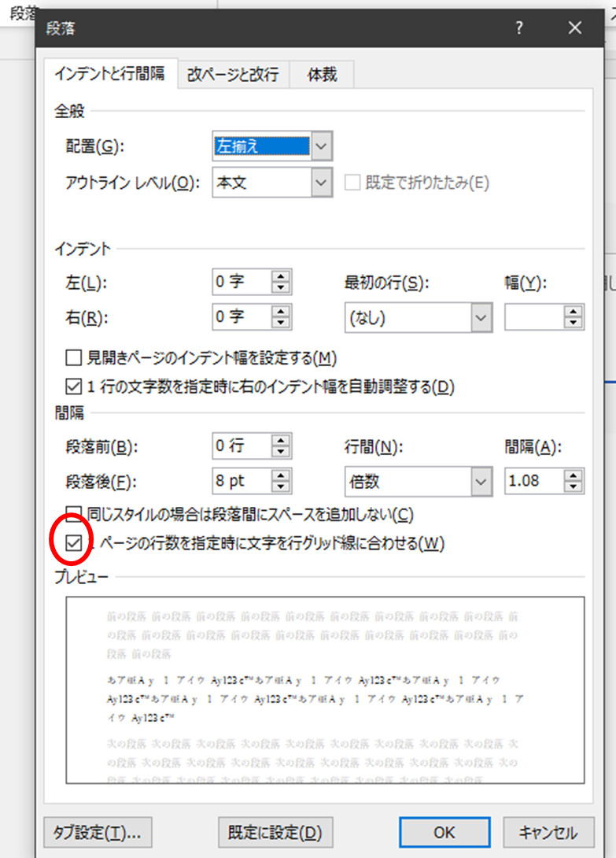Decrease 段落後 spacing value
This screenshot has width=616, height=858.
click(281, 487)
